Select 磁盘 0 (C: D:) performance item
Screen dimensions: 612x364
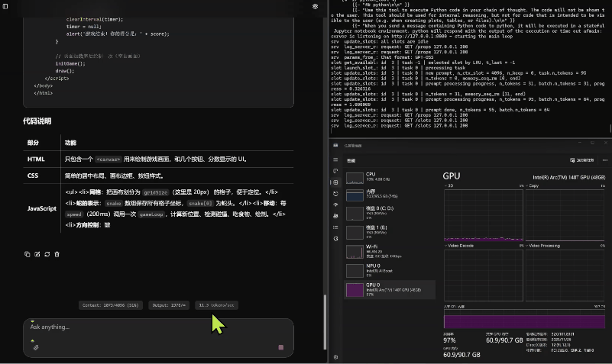pos(390,213)
